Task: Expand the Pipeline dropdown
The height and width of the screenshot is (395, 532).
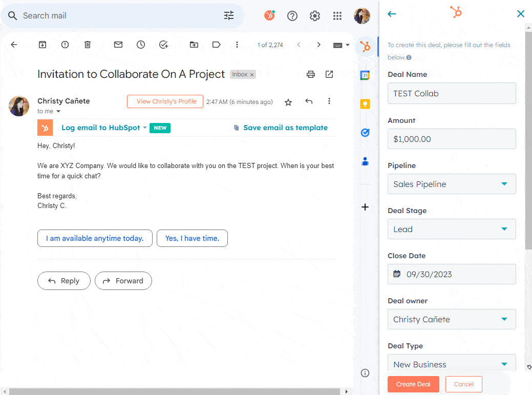Action: point(452,184)
